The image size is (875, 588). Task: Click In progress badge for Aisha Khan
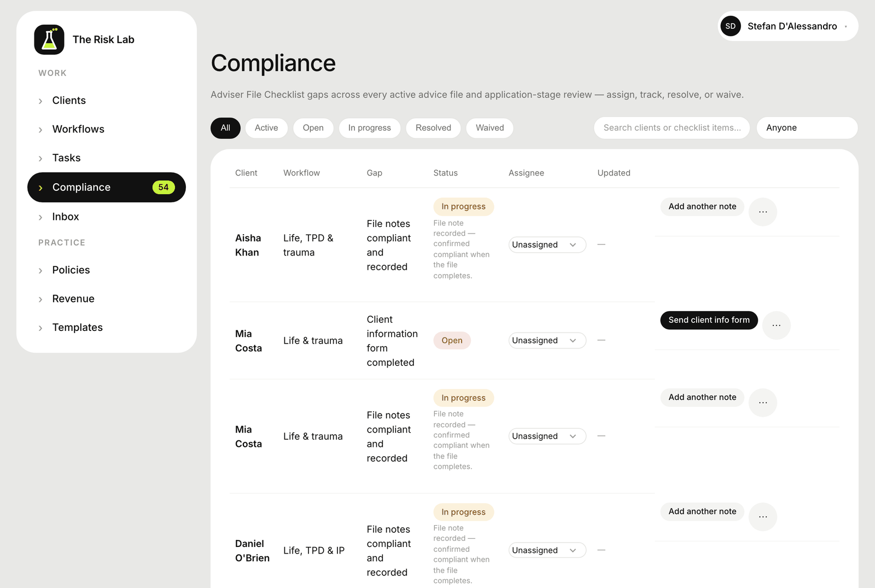[x=464, y=207]
